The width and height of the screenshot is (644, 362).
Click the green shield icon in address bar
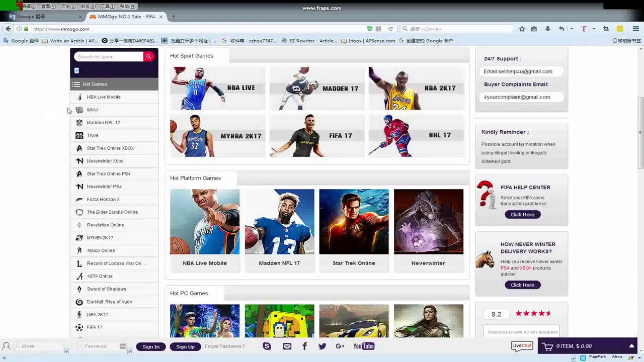tap(370, 29)
